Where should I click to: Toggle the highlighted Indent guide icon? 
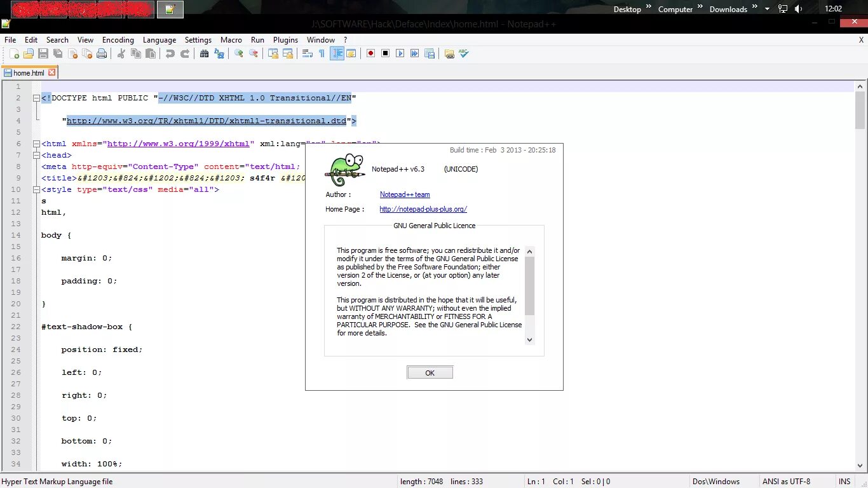pyautogui.click(x=337, y=53)
